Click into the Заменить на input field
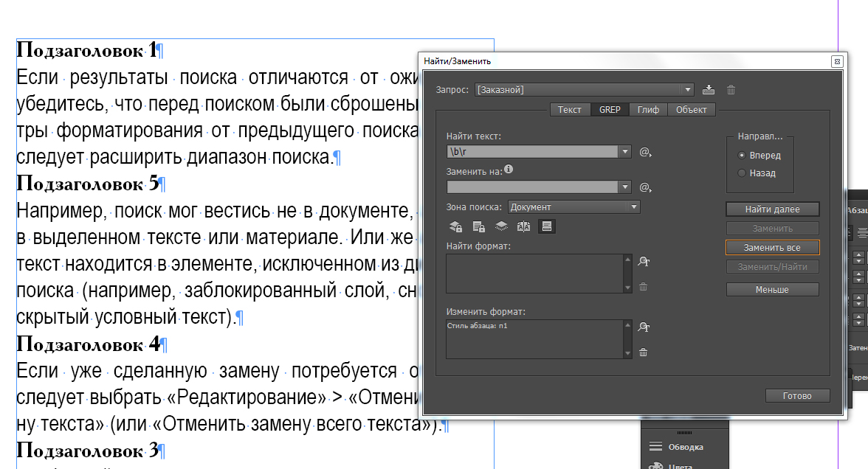 532,187
